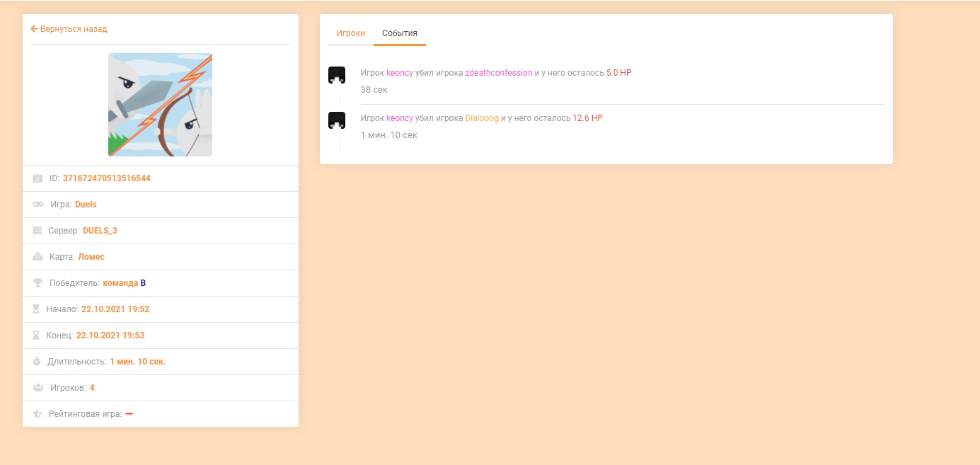Click the match ID number 371672470513516544
Image resolution: width=980 pixels, height=465 pixels.
(x=106, y=178)
